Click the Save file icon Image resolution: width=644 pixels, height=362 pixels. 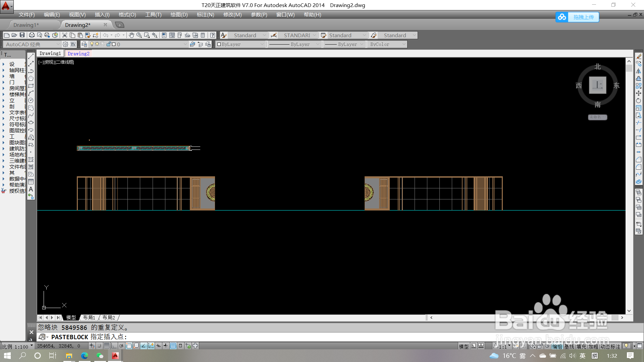tap(22, 35)
